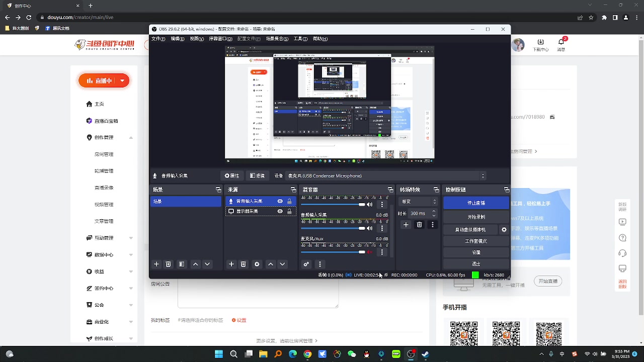Expand the 数据中心 sidebar section
Screen dimensions: 644x362
pyautogui.click(x=131, y=255)
